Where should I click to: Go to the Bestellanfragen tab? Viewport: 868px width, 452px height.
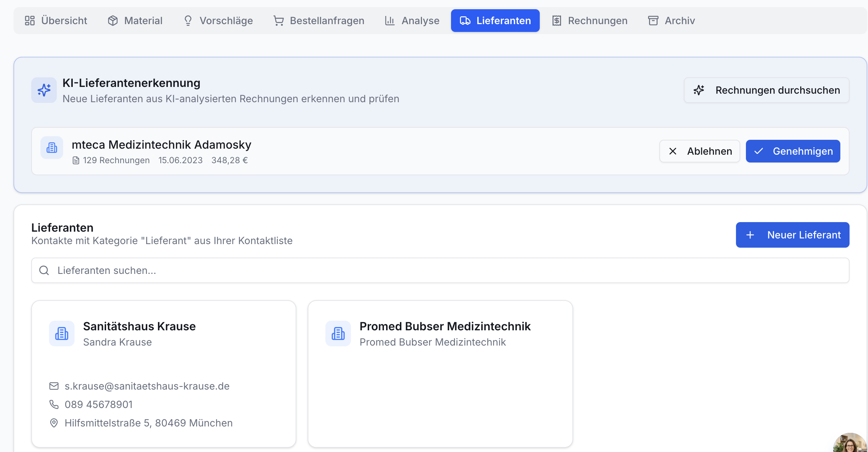coord(319,21)
